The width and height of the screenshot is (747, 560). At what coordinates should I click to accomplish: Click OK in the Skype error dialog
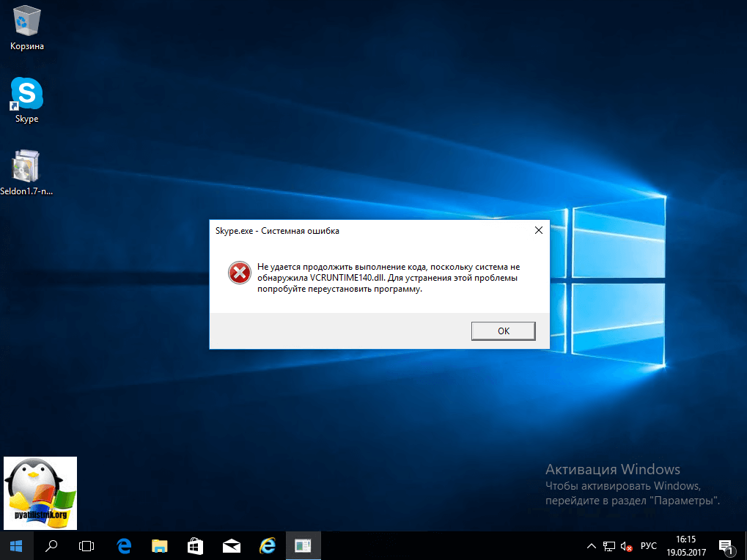tap(503, 331)
